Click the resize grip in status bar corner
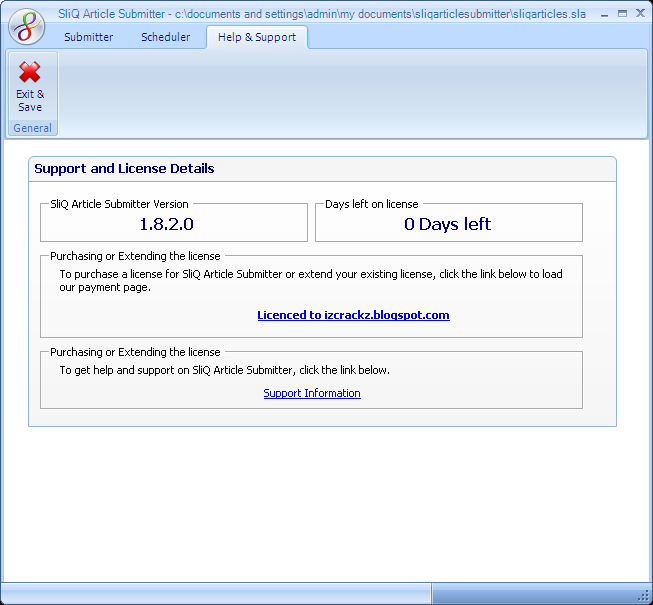 644,596
